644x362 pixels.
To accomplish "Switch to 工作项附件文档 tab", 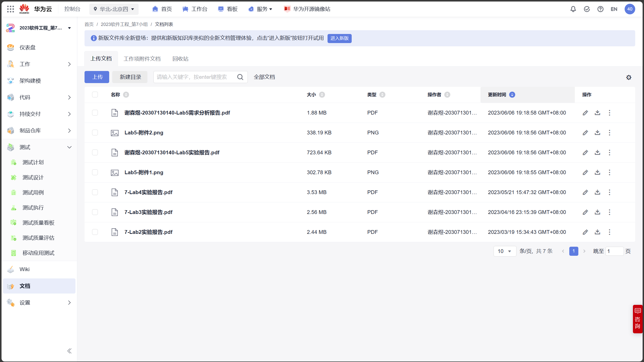I will click(142, 59).
